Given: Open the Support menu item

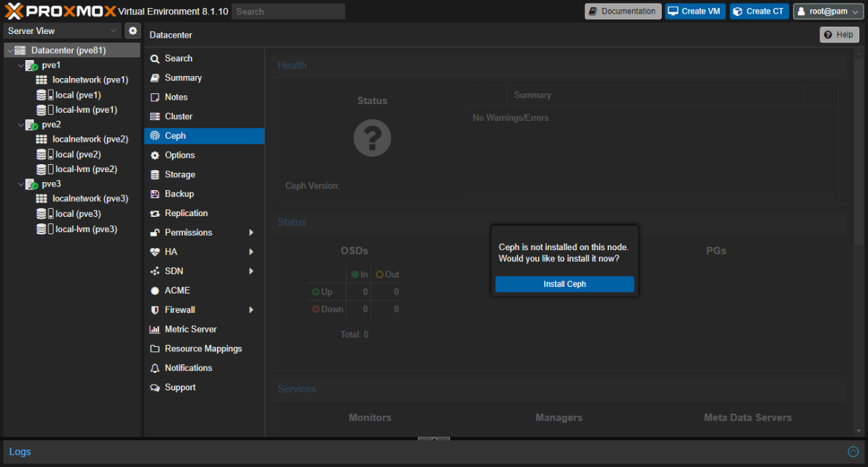Looking at the screenshot, I should click(204, 387).
